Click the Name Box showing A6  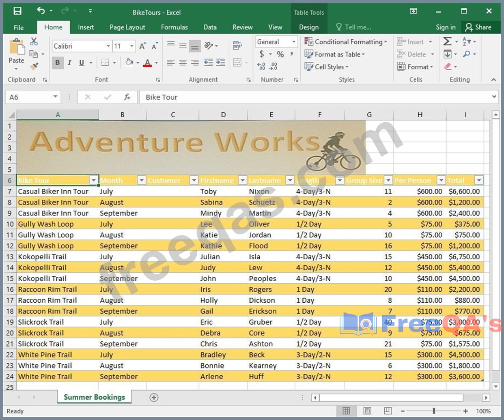(28, 97)
